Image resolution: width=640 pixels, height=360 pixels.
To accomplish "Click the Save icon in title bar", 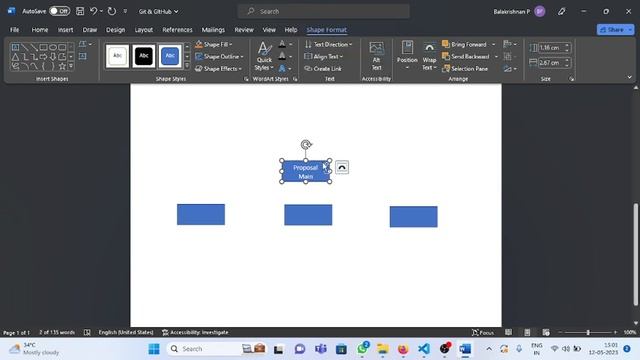I will pos(80,11).
